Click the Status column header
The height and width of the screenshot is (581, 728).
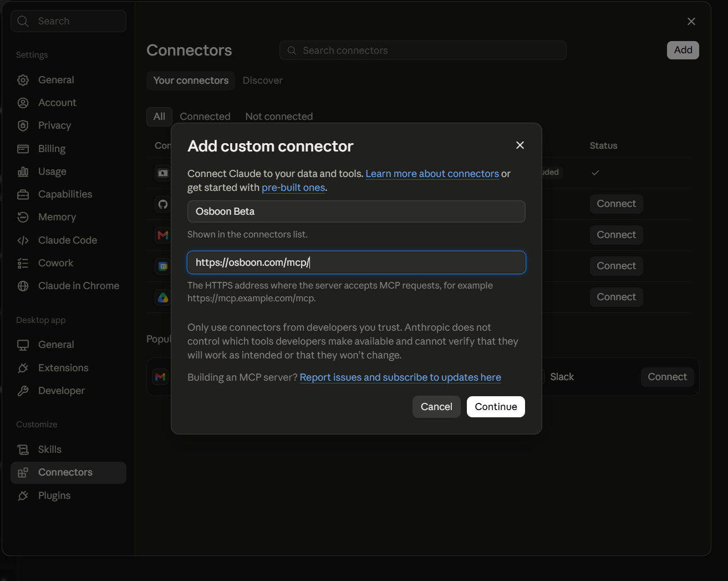[603, 145]
